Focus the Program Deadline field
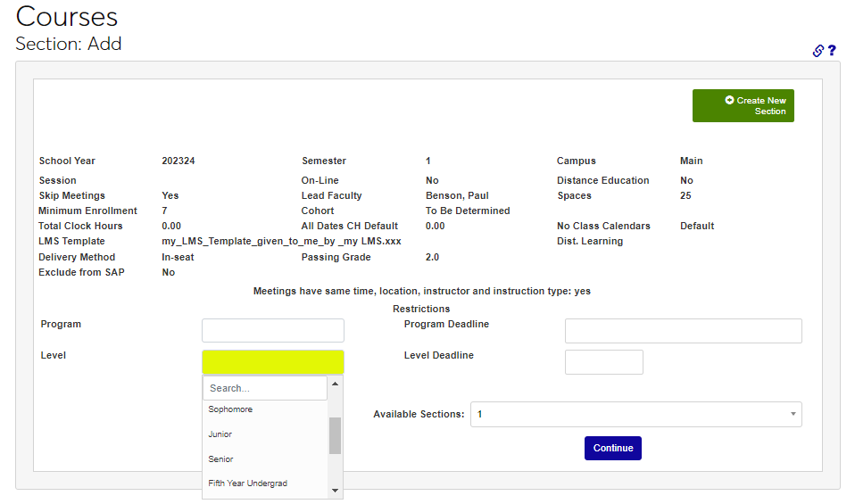This screenshot has width=855, height=504. [683, 330]
